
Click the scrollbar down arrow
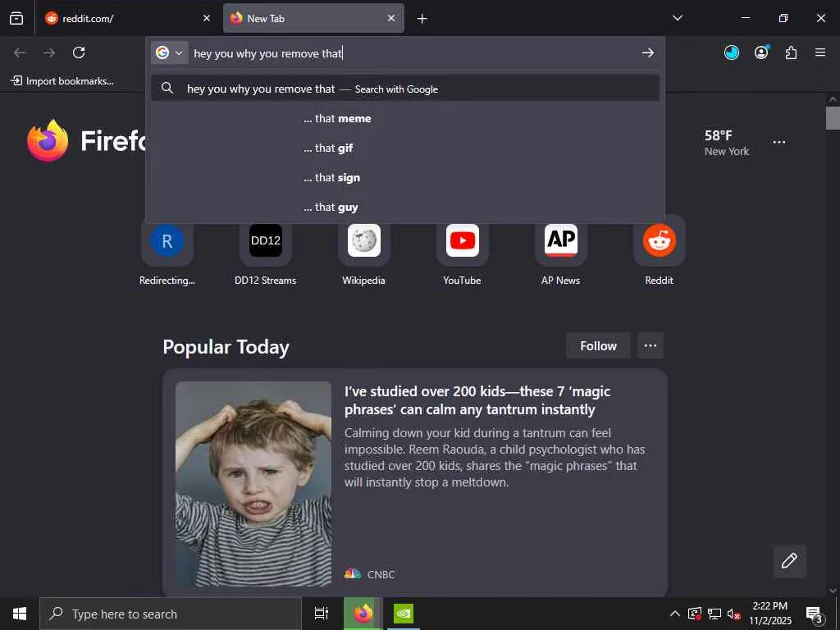833,591
